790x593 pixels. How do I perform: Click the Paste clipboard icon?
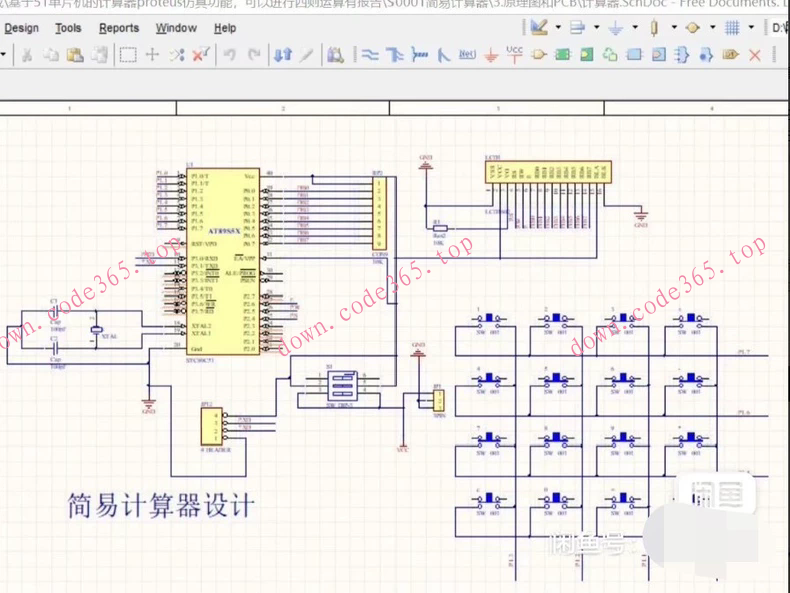pyautogui.click(x=75, y=55)
